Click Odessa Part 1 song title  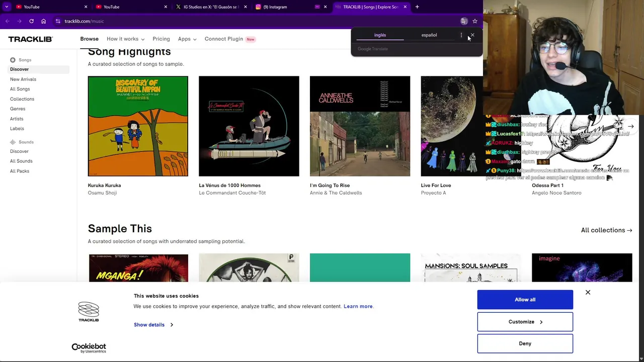point(547,186)
